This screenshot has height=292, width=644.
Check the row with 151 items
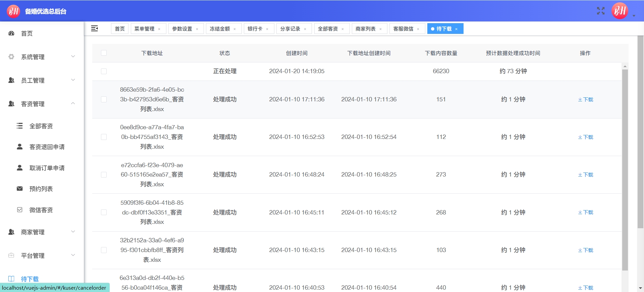pyautogui.click(x=104, y=99)
